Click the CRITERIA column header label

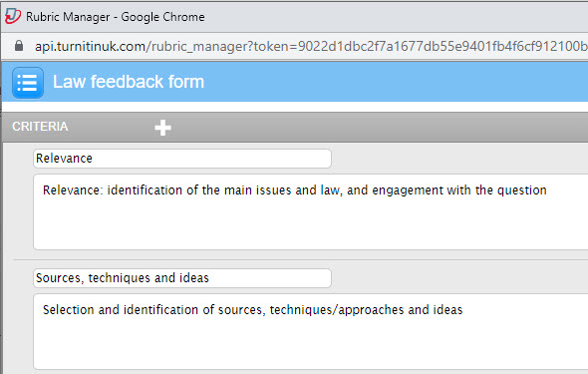(40, 127)
